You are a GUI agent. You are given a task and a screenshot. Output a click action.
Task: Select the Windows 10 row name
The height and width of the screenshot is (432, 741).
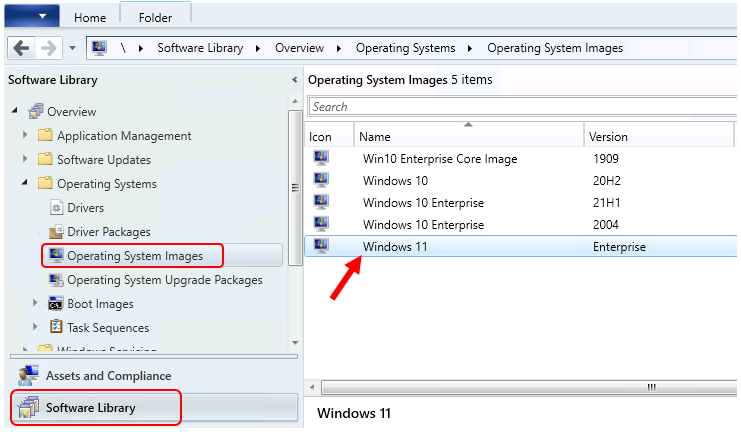coord(395,181)
